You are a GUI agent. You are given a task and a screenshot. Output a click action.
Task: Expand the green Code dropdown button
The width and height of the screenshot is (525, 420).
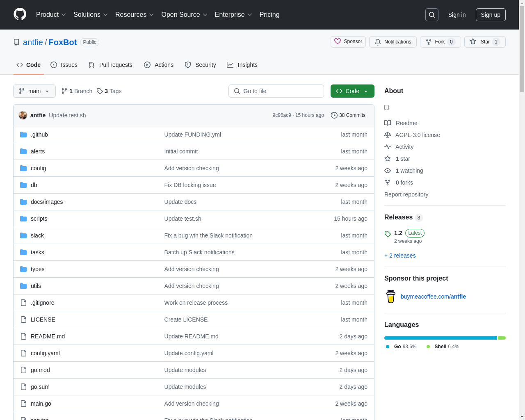point(352,91)
